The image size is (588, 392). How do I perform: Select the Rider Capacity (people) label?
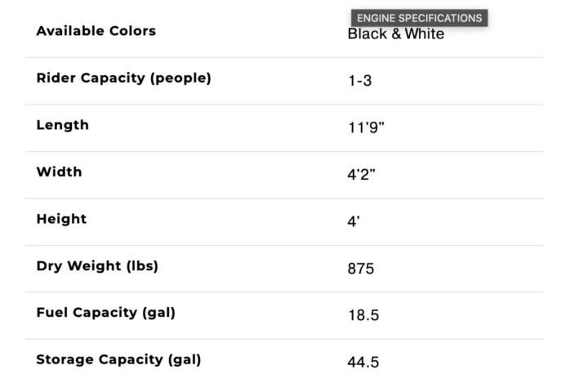pyautogui.click(x=124, y=78)
